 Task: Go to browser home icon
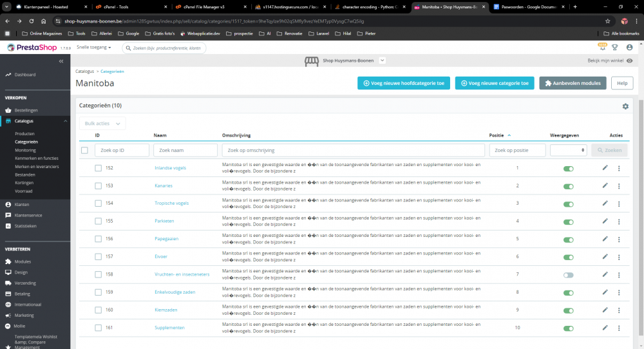tap(44, 21)
